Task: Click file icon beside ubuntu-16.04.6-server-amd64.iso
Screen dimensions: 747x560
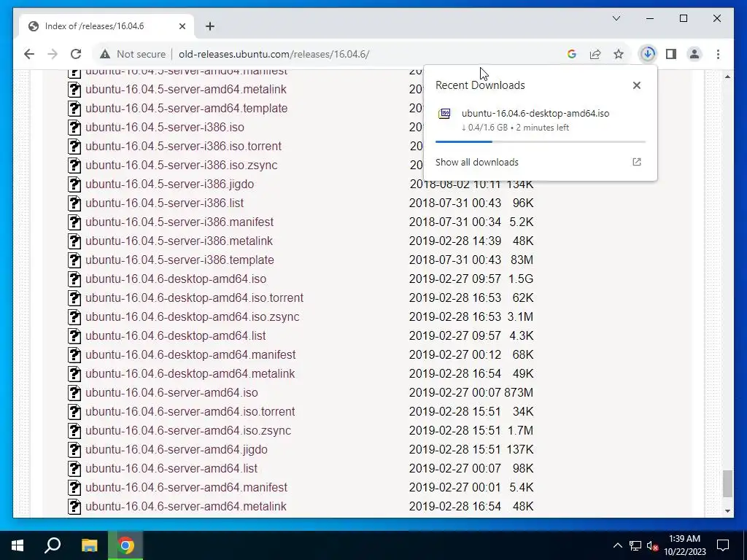Action: click(74, 393)
